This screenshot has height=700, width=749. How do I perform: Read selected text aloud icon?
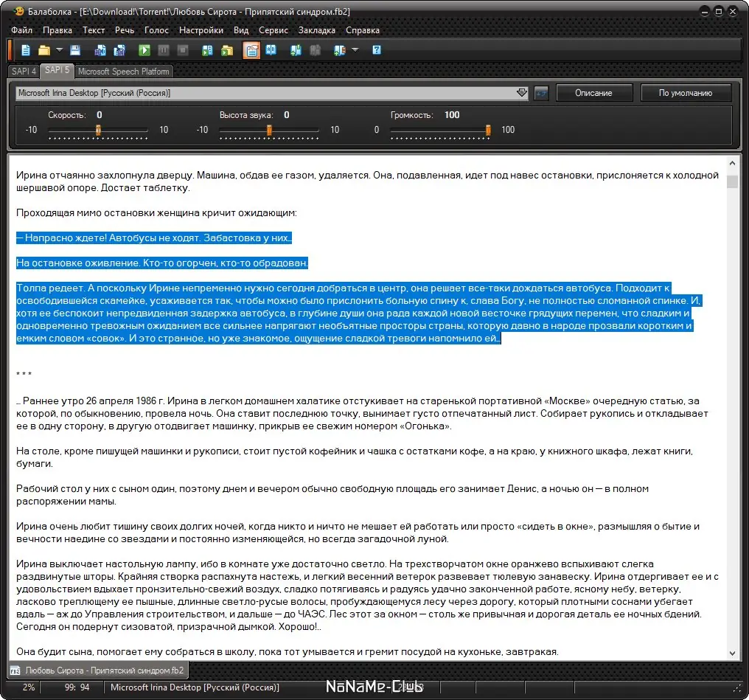207,50
